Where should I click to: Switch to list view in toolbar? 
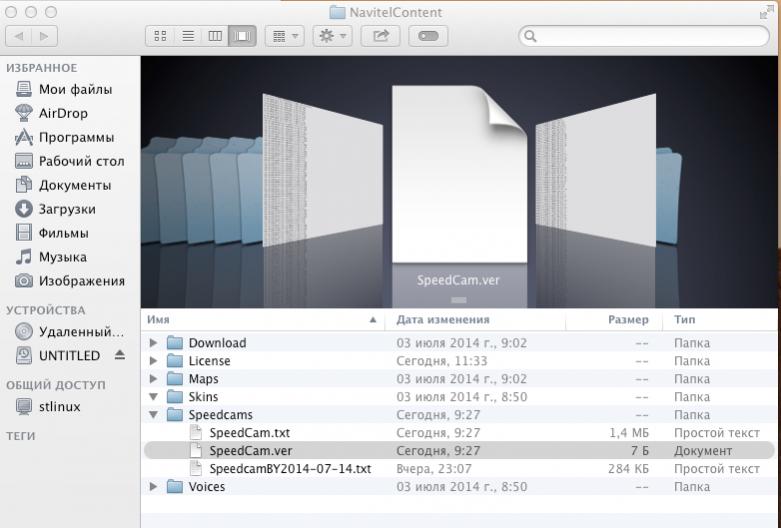coord(188,36)
